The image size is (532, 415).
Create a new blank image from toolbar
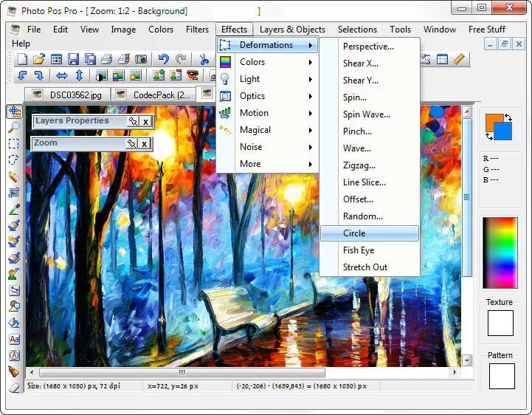(22, 59)
